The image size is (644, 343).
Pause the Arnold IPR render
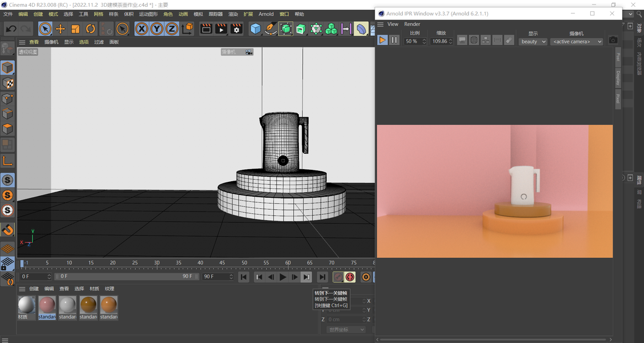pyautogui.click(x=394, y=40)
